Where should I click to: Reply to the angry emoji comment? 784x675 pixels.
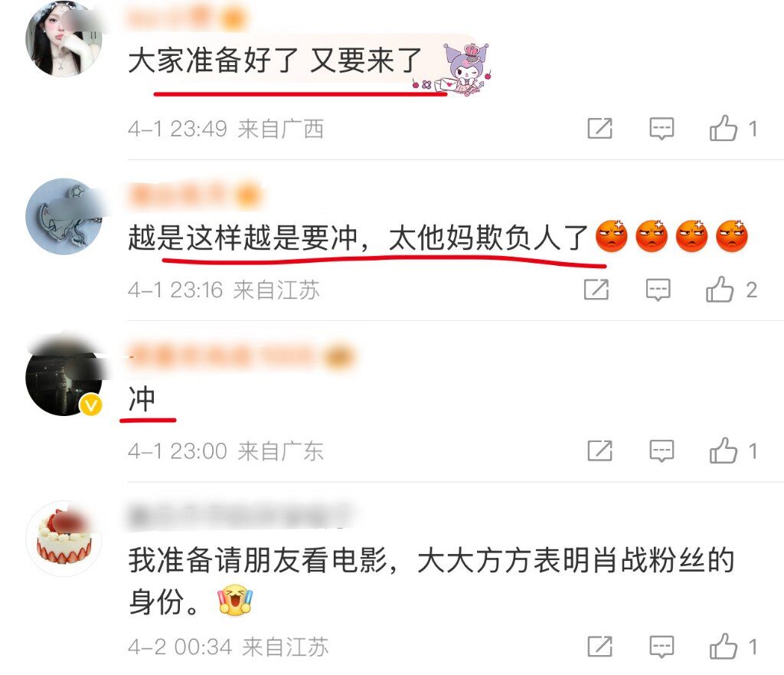coord(658,290)
